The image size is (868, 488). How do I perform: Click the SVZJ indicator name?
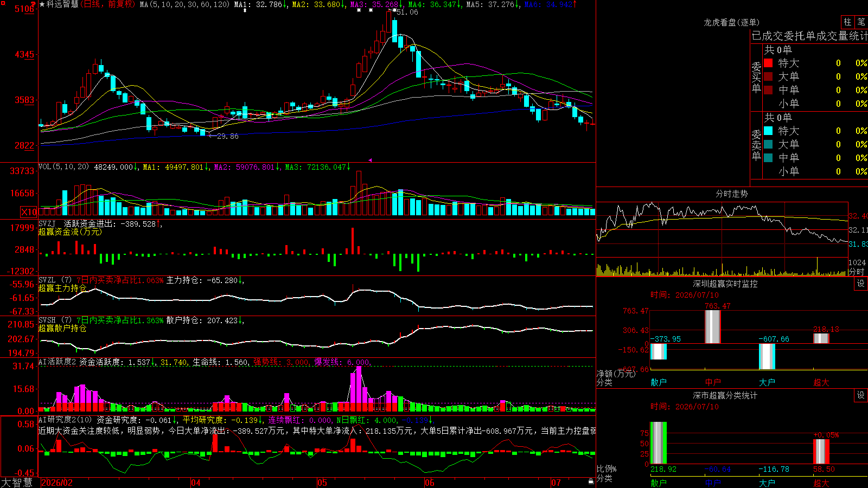(47, 223)
